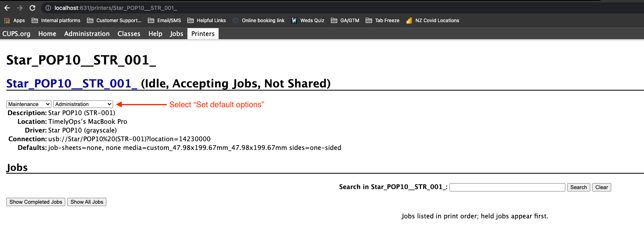Show All Jobs
The width and height of the screenshot is (644, 250).
coord(87,202)
